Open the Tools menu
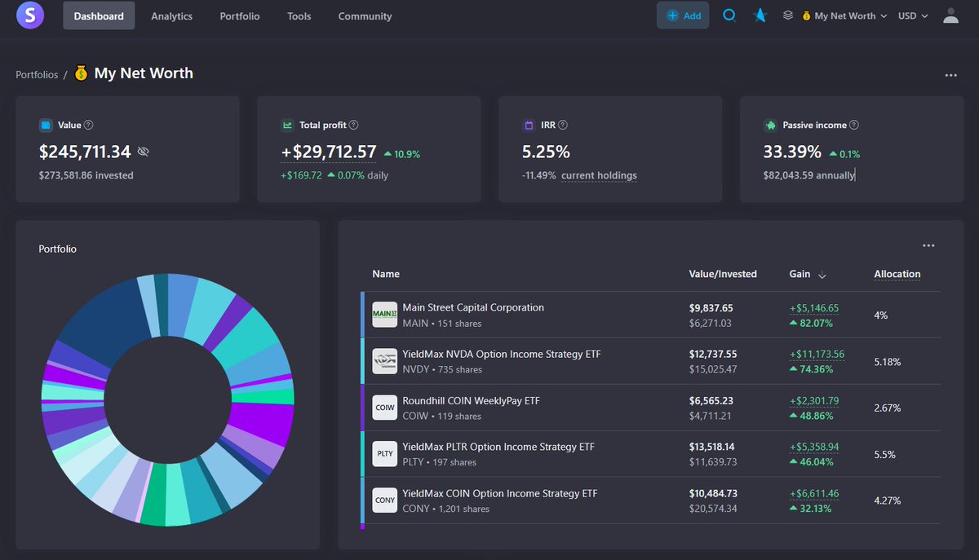This screenshot has width=979, height=560. [299, 15]
